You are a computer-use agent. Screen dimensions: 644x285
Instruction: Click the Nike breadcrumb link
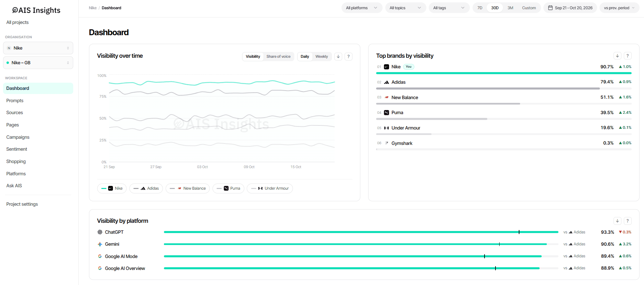pyautogui.click(x=93, y=8)
